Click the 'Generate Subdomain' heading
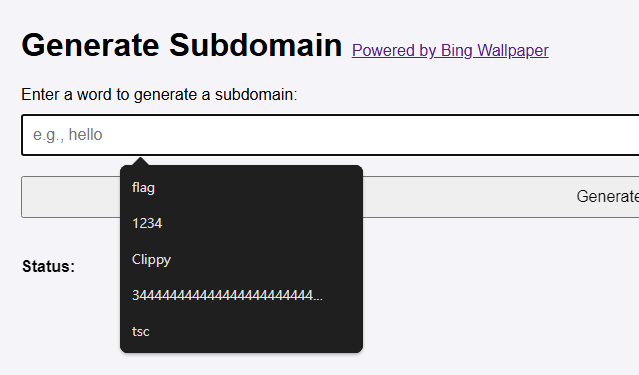The height and width of the screenshot is (375, 639). (x=182, y=45)
